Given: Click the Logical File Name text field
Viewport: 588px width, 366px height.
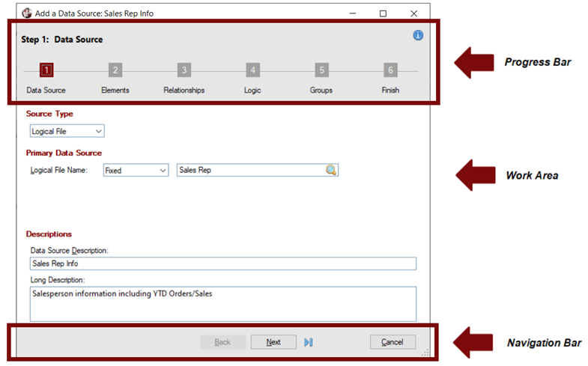Looking at the screenshot, I should pos(250,171).
